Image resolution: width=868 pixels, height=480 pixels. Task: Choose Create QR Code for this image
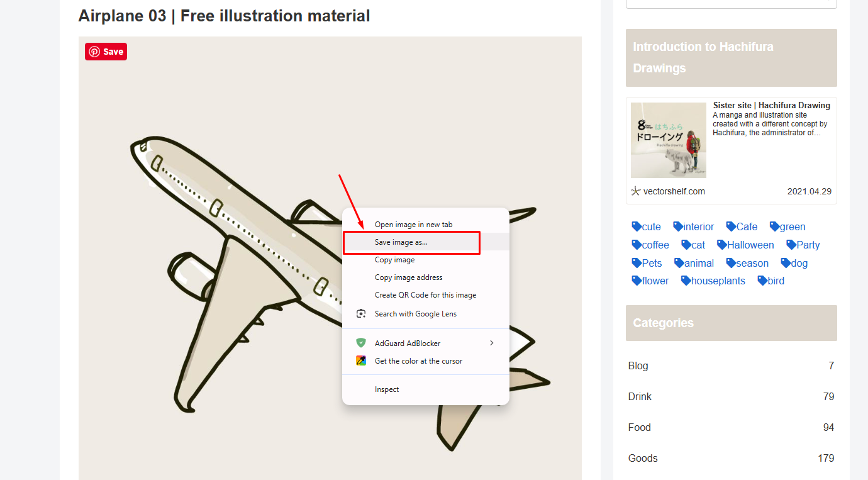[425, 294]
